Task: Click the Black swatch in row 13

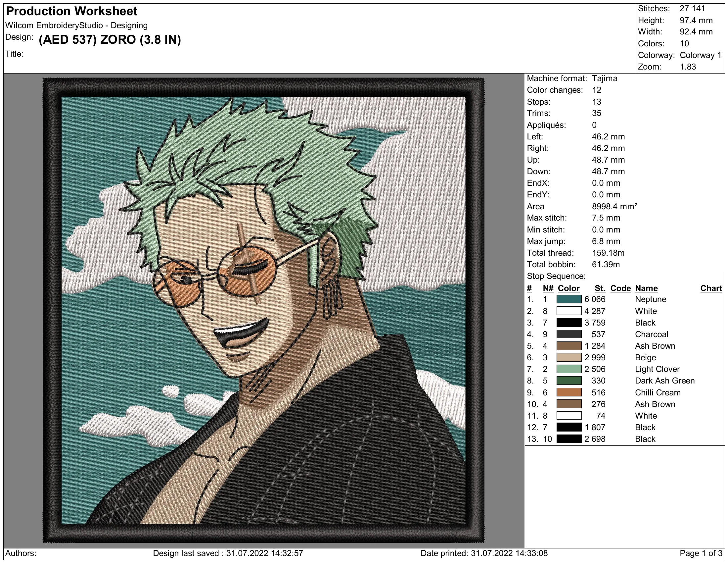Action: point(569,439)
